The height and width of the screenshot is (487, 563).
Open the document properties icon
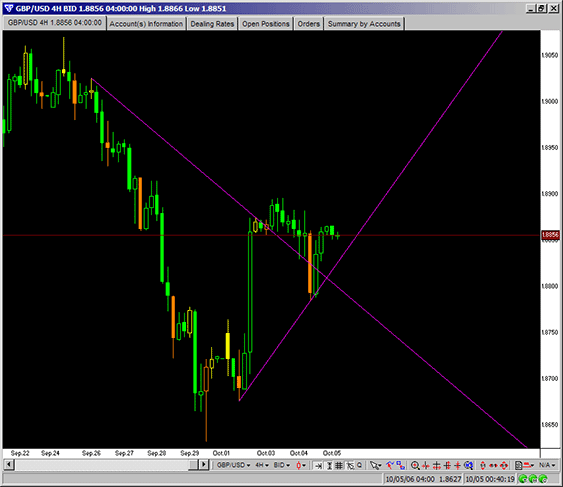518,465
